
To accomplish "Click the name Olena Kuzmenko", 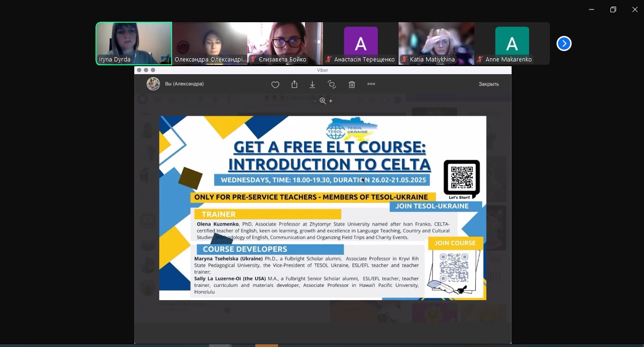I will (218, 224).
